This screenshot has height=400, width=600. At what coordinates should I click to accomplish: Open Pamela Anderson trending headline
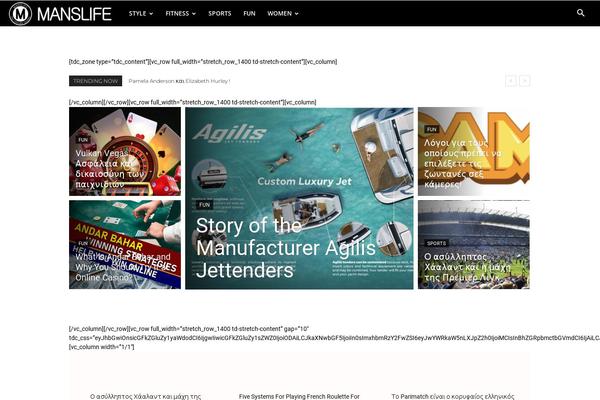coord(179,81)
